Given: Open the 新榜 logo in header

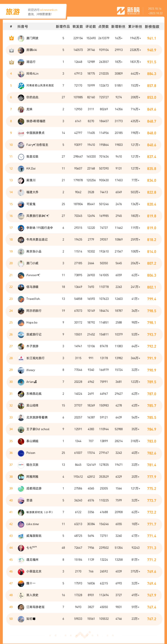Looking at the screenshot, I should [x=128, y=11].
